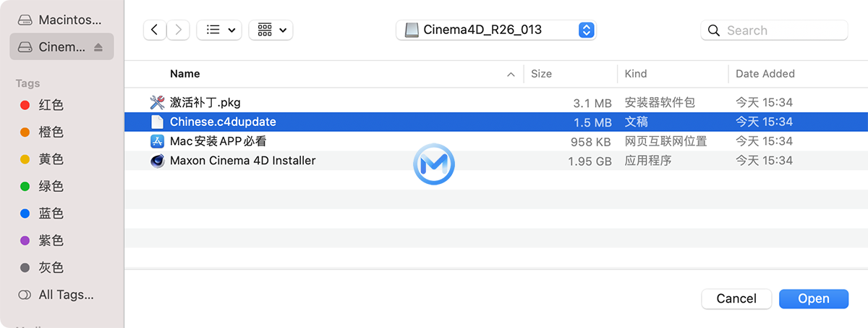868x328 pixels.
Task: Open the Cinema4D_R26_013 location popup
Action: click(x=495, y=30)
